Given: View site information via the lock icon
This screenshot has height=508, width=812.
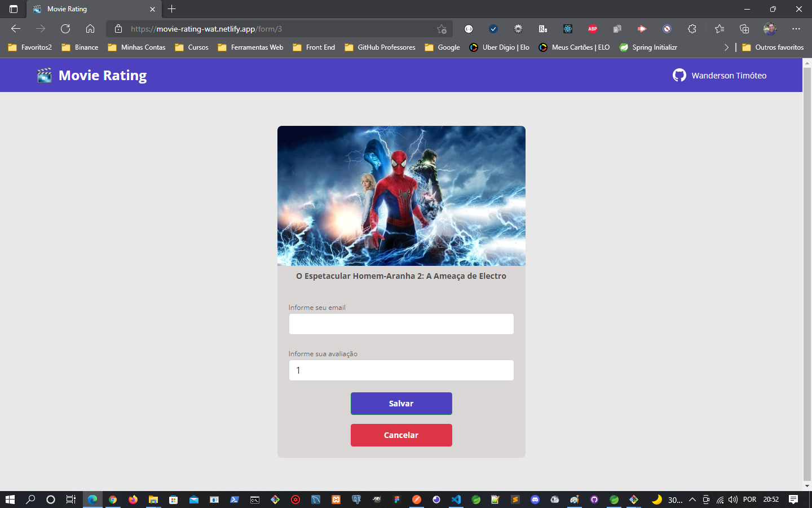Looking at the screenshot, I should (x=118, y=29).
